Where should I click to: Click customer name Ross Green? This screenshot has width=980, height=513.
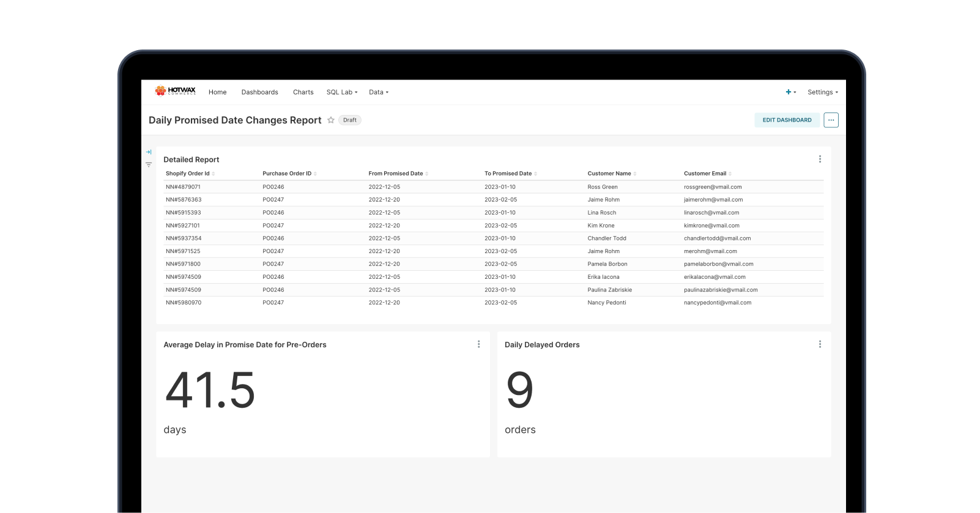pyautogui.click(x=603, y=187)
